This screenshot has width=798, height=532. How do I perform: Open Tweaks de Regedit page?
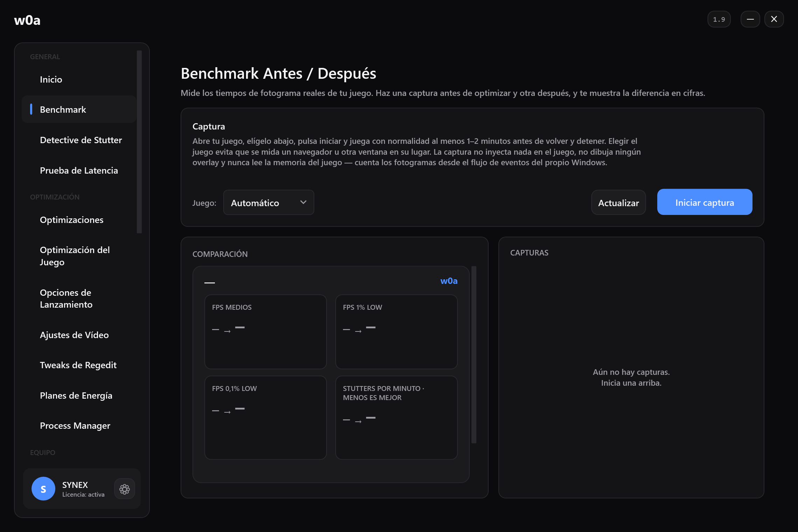click(x=79, y=365)
